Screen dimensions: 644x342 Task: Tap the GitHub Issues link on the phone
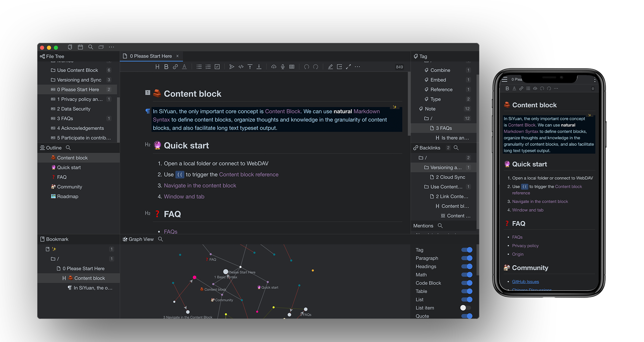[526, 282]
